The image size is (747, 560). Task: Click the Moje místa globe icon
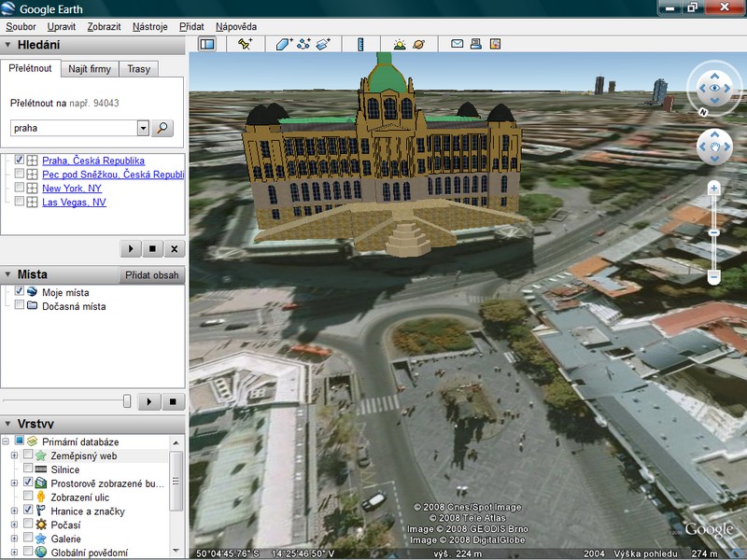(x=32, y=291)
